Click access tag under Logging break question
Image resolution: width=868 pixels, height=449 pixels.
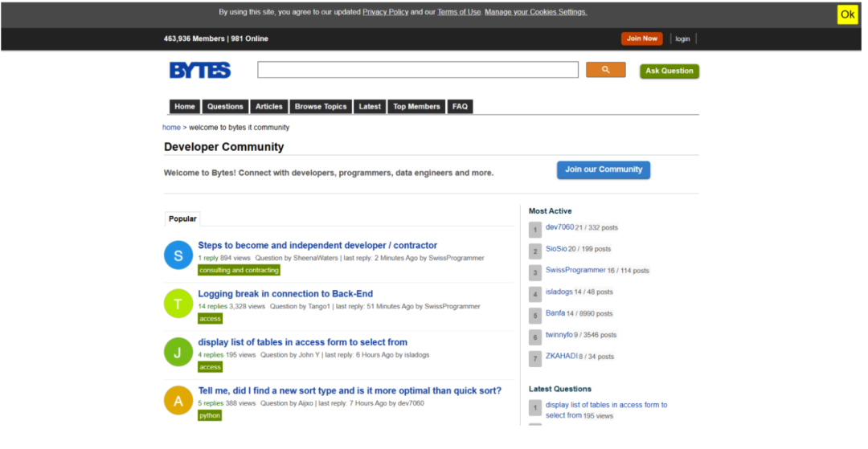(211, 319)
